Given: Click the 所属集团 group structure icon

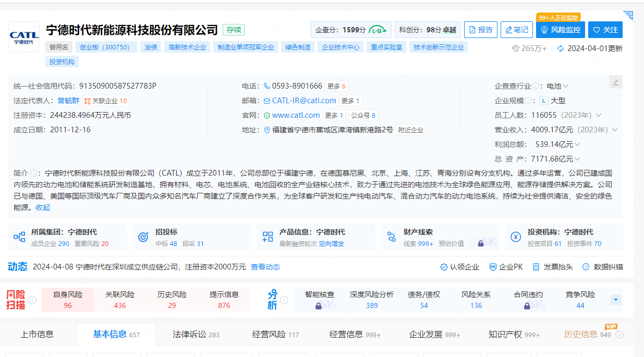Looking at the screenshot, I should tap(19, 237).
